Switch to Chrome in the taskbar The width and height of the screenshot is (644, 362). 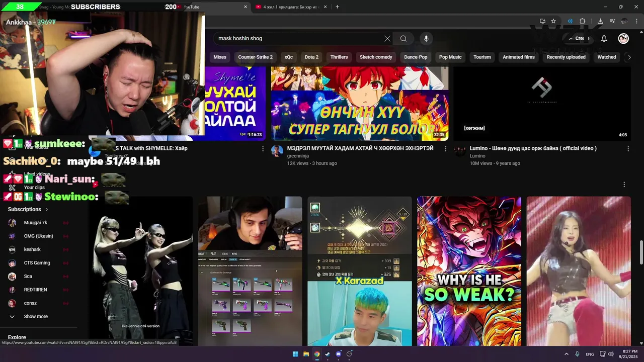316,354
